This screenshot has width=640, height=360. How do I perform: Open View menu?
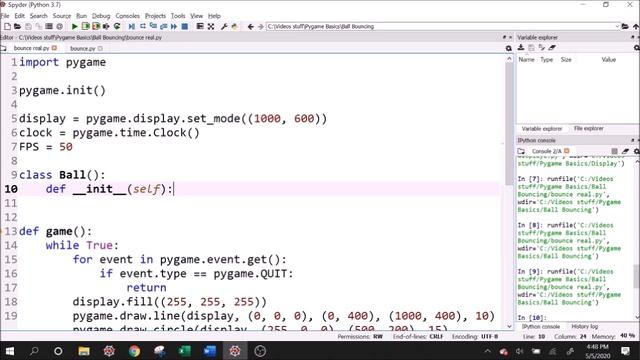tap(197, 16)
